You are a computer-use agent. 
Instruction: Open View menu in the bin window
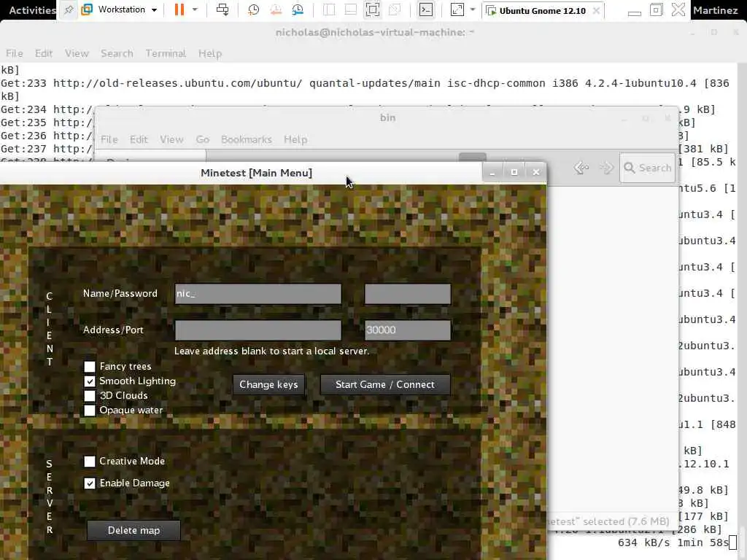[x=171, y=139]
